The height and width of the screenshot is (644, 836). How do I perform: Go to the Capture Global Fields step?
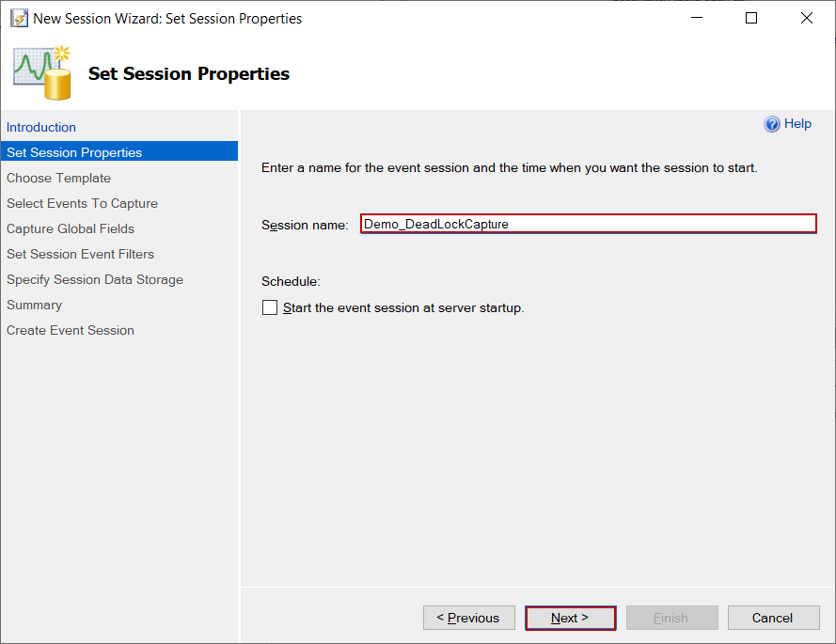coord(72,228)
